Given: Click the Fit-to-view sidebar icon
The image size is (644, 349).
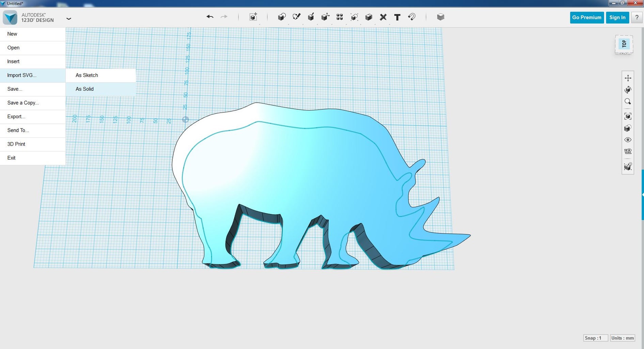Looking at the screenshot, I should click(x=628, y=116).
